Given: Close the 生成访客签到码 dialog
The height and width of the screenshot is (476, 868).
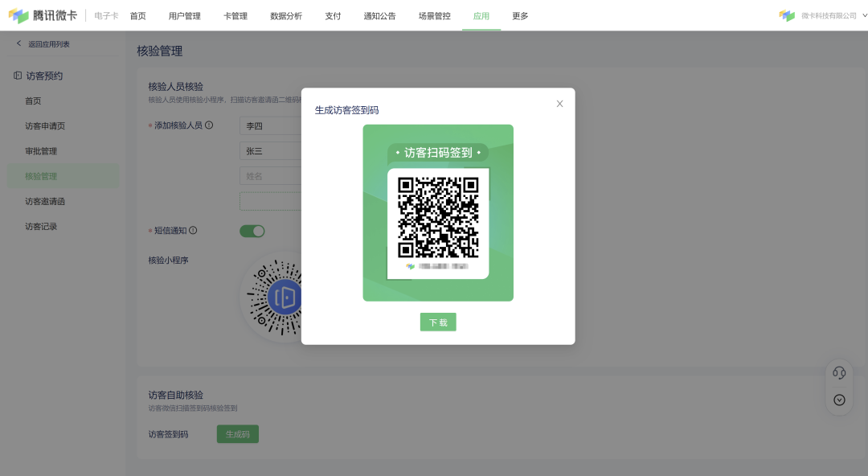Looking at the screenshot, I should pyautogui.click(x=559, y=103).
